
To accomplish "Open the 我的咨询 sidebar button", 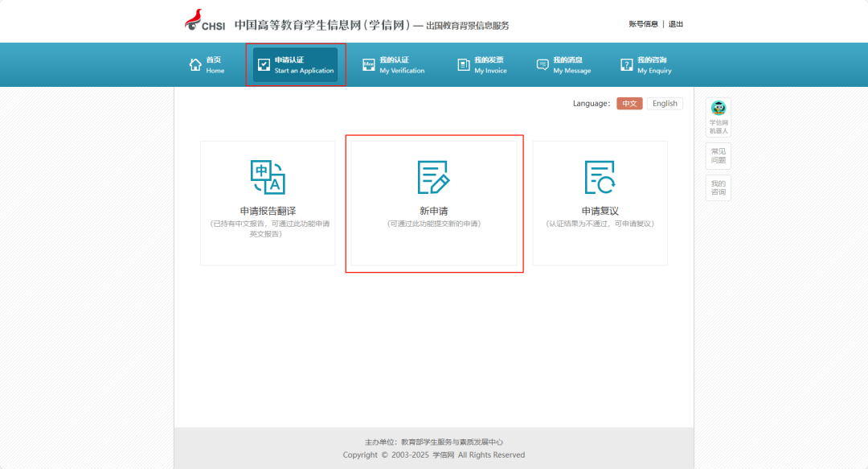I will 719,188.
